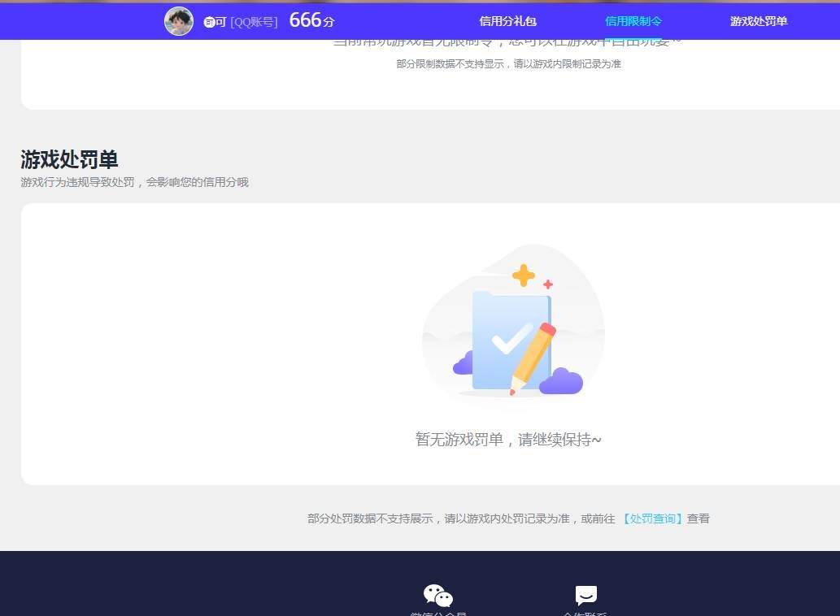
Task: Click the 暂无游戏罚单，请继续保持~ message
Action: click(508, 440)
